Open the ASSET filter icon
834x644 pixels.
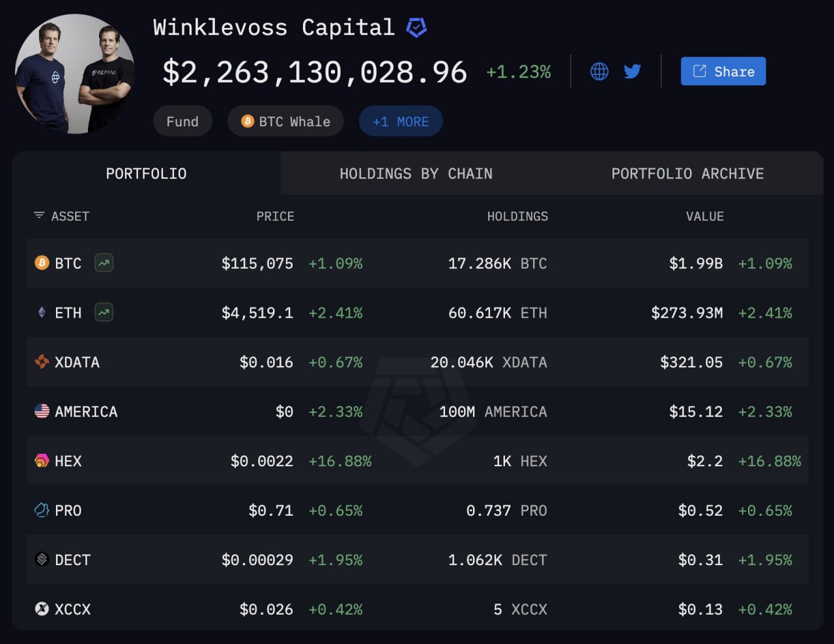[39, 216]
